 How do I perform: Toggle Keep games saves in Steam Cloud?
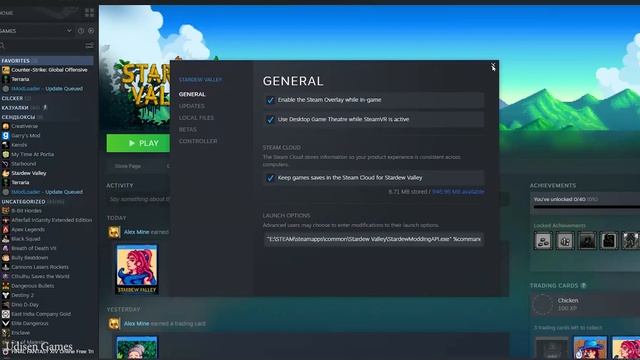click(270, 178)
